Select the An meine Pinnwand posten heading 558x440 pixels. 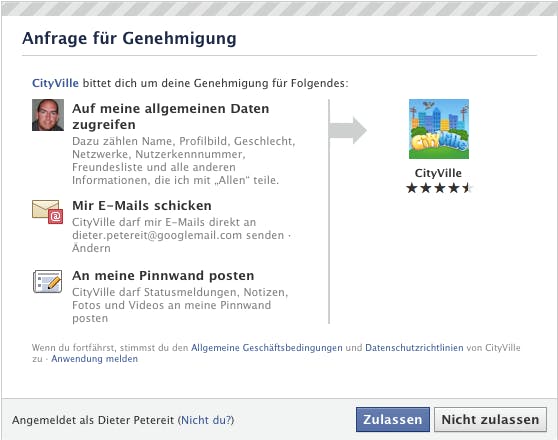click(x=163, y=276)
